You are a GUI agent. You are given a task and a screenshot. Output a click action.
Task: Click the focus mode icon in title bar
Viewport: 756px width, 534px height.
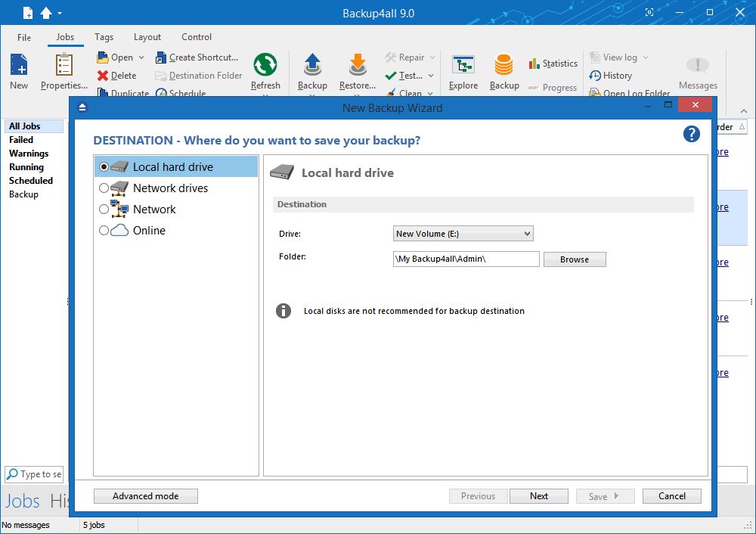[649, 13]
